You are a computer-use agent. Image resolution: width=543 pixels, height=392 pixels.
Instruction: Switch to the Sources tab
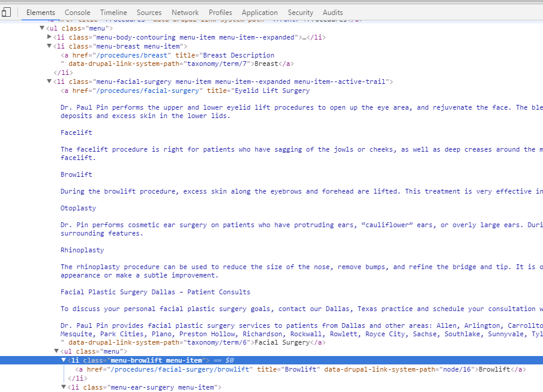coord(149,13)
